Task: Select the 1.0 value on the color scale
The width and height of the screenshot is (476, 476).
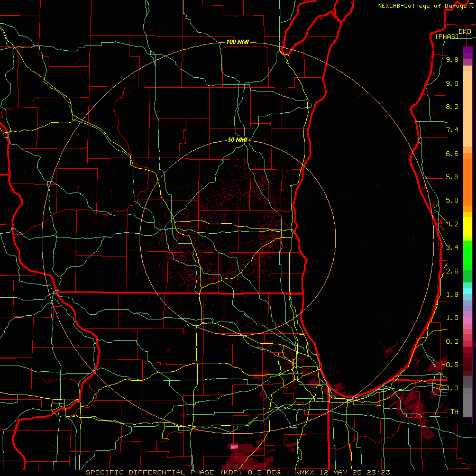Action: [452, 318]
